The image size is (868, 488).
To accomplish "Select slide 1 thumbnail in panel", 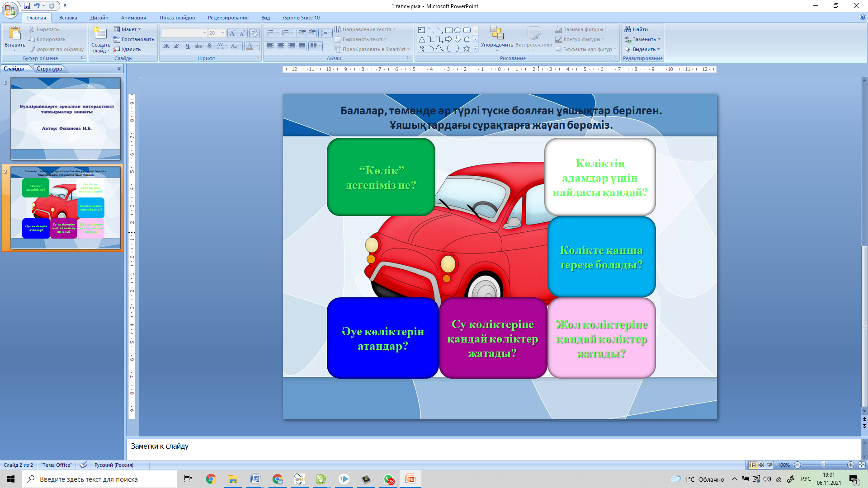I will click(66, 119).
